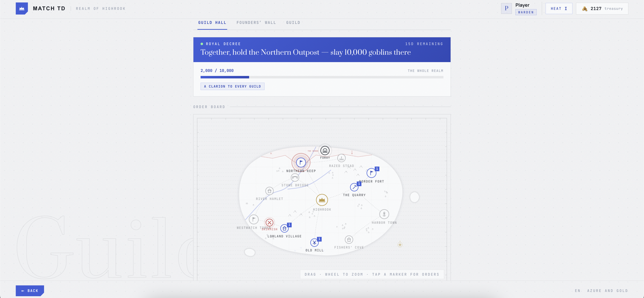Click the Match TD crown logo
Viewport: 644px width, 298px height.
(x=22, y=8)
